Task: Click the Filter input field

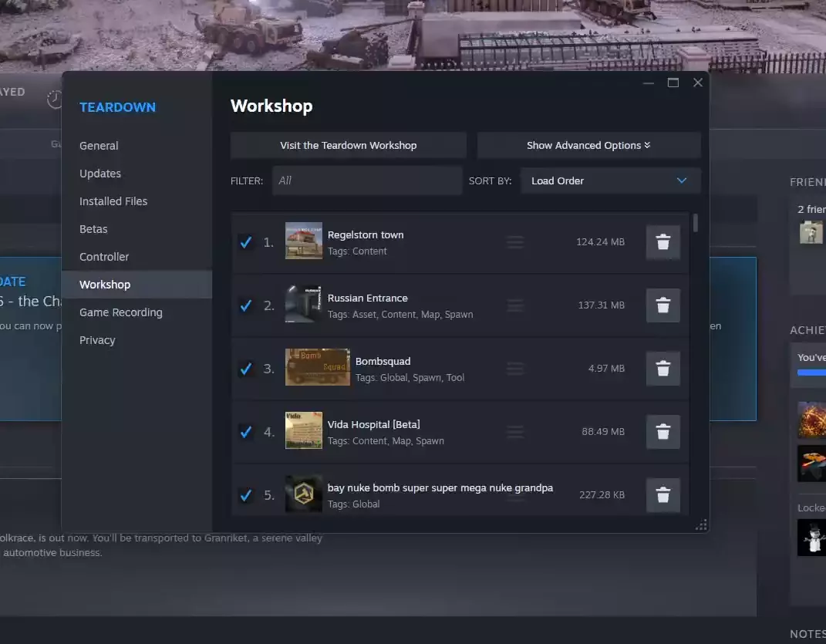Action: pos(367,180)
